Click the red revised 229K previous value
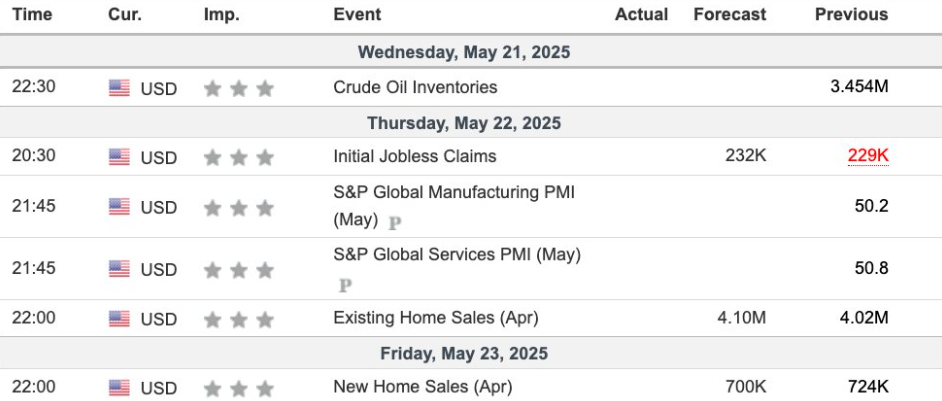Viewport: 942px width, 401px height. pos(868,157)
